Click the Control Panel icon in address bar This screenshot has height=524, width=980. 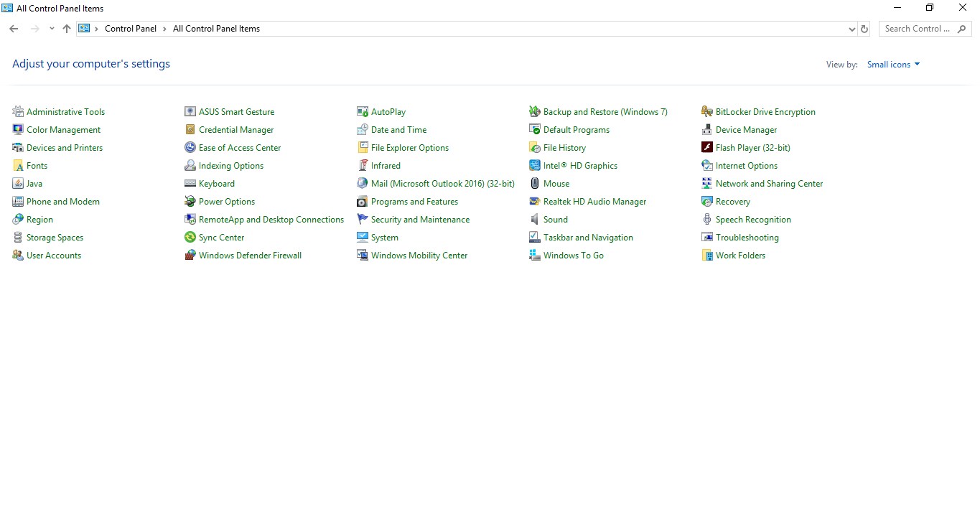click(x=84, y=29)
